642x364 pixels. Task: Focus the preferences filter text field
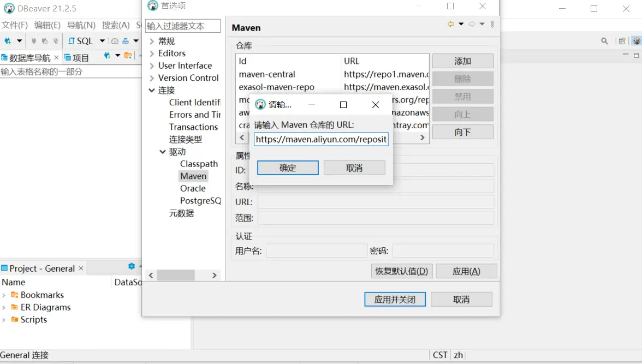(182, 26)
